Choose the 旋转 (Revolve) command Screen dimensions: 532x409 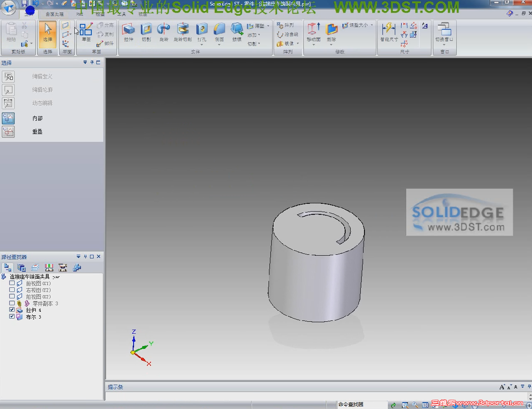164,32
